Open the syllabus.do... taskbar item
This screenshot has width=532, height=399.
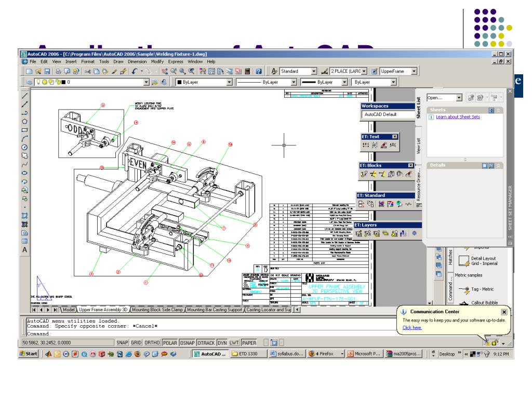[287, 354]
